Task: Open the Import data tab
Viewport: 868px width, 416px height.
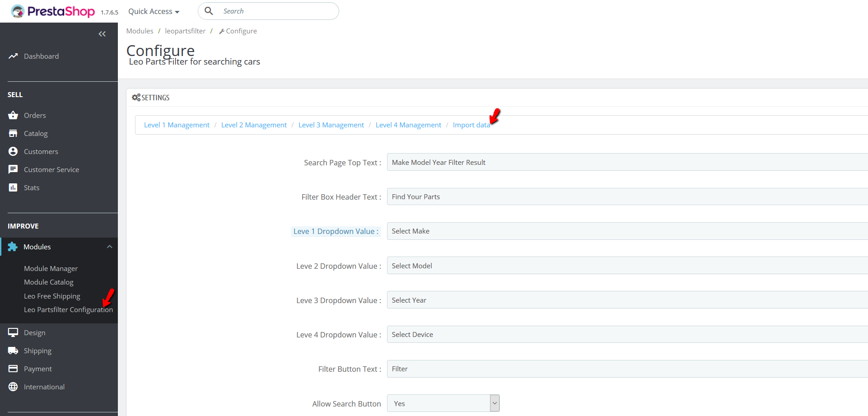Action: click(471, 125)
